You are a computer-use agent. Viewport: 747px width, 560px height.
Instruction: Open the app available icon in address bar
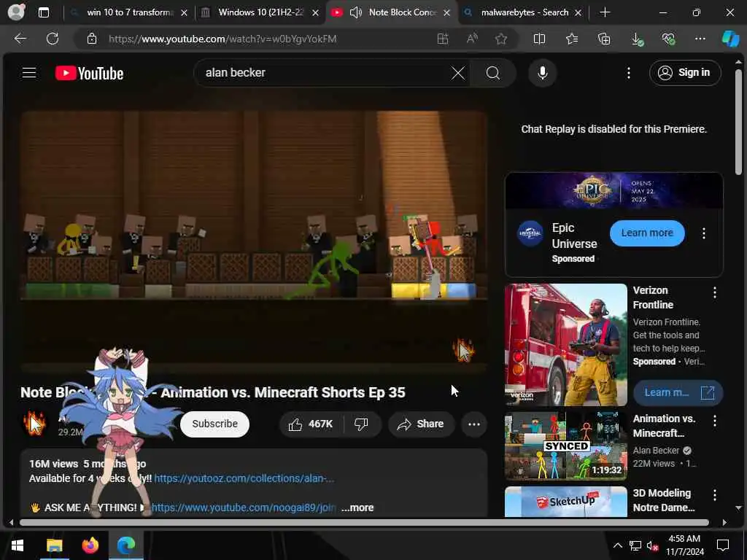pos(443,39)
